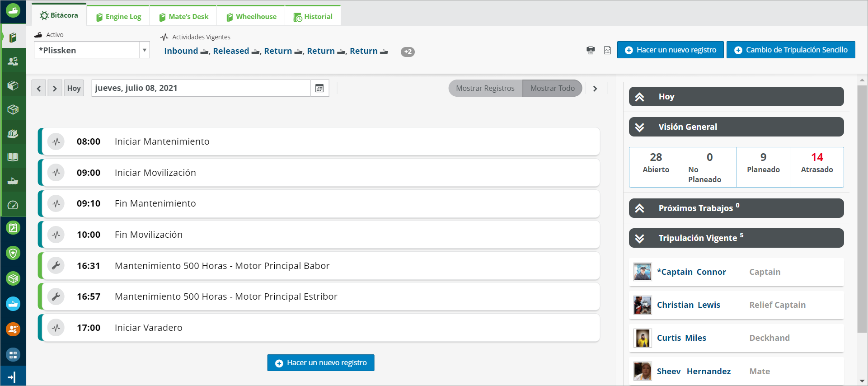Open the calendar date picker
Image resolution: width=868 pixels, height=386 pixels.
(319, 88)
